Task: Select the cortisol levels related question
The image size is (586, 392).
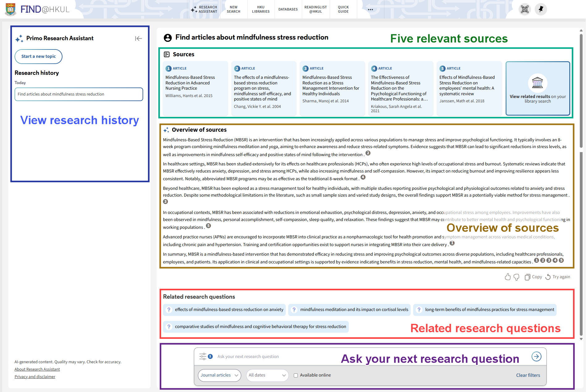Action: (x=349, y=310)
